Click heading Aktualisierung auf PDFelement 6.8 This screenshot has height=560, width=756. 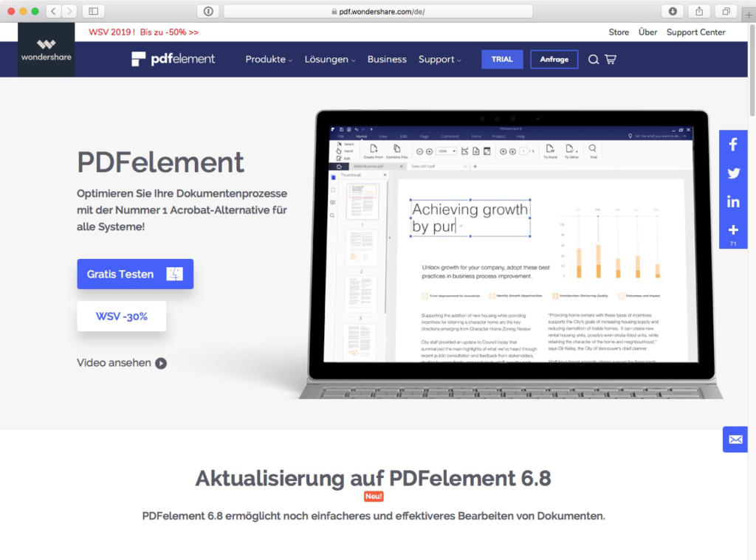pos(373,478)
